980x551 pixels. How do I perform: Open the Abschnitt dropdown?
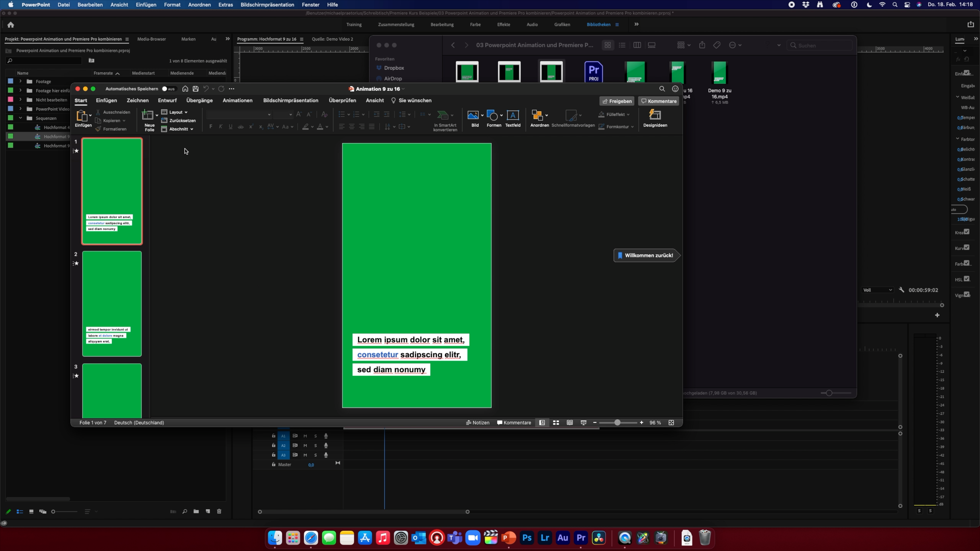(x=178, y=129)
